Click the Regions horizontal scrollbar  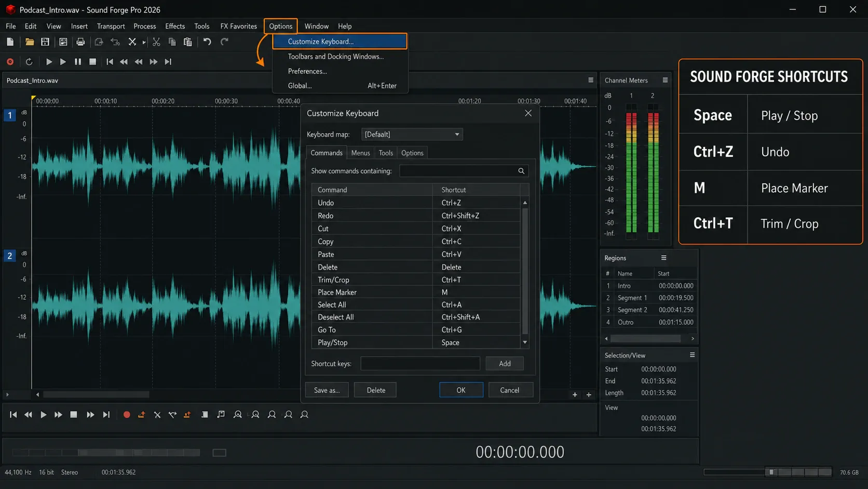tap(646, 338)
